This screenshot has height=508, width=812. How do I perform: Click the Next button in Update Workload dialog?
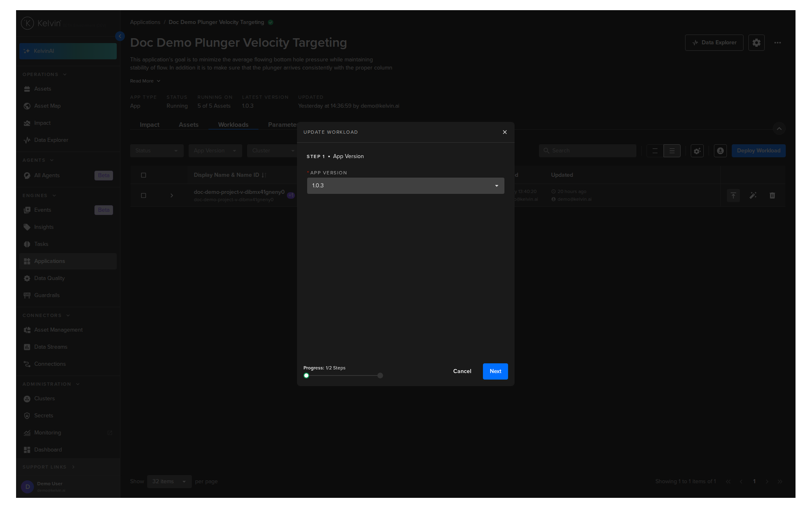495,371
